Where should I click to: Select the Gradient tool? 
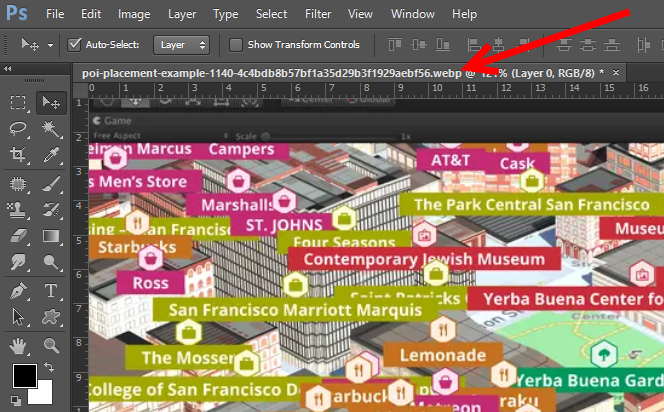[51, 236]
